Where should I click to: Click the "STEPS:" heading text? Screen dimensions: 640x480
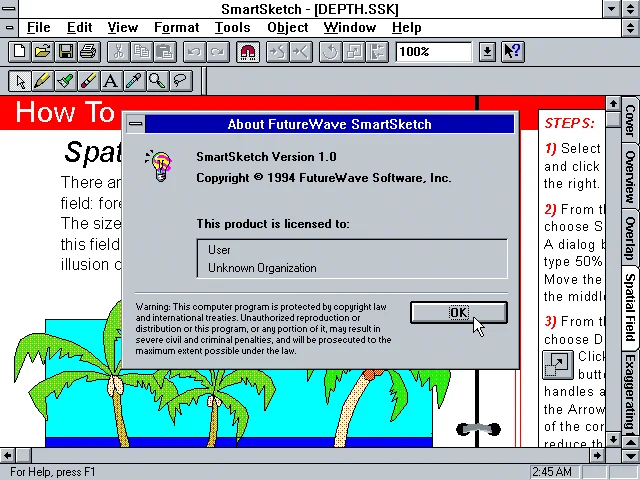point(570,123)
